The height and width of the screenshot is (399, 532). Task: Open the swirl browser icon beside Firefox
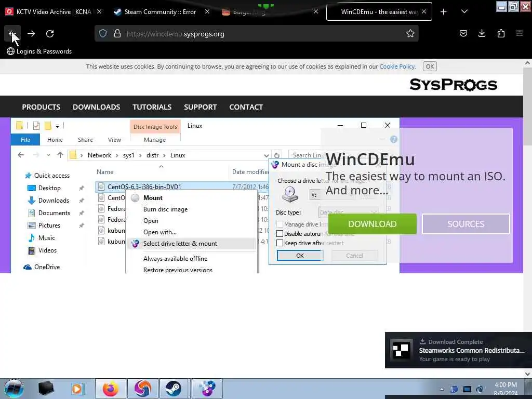coord(142,389)
